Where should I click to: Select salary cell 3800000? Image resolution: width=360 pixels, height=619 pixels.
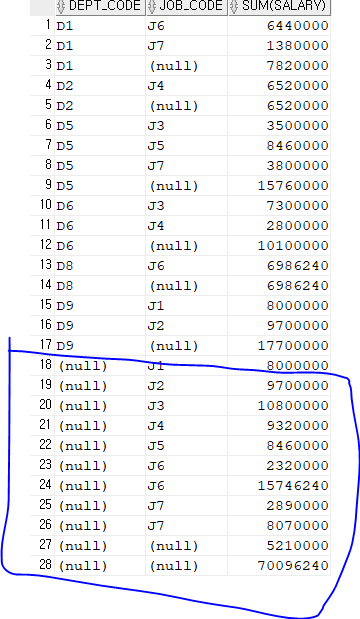298,165
